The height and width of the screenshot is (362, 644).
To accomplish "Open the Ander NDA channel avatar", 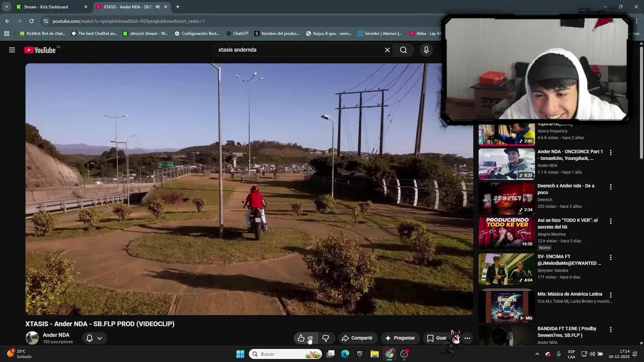I will click(x=32, y=338).
